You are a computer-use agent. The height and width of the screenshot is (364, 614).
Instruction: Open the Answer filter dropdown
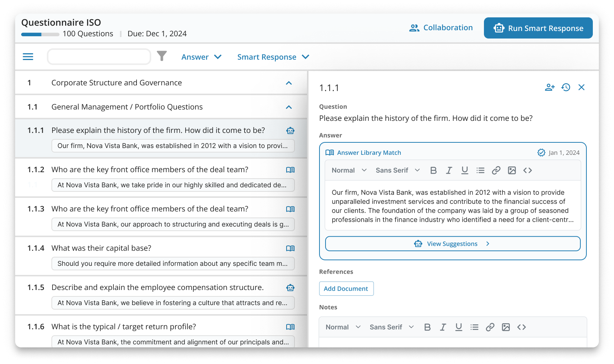pyautogui.click(x=201, y=57)
